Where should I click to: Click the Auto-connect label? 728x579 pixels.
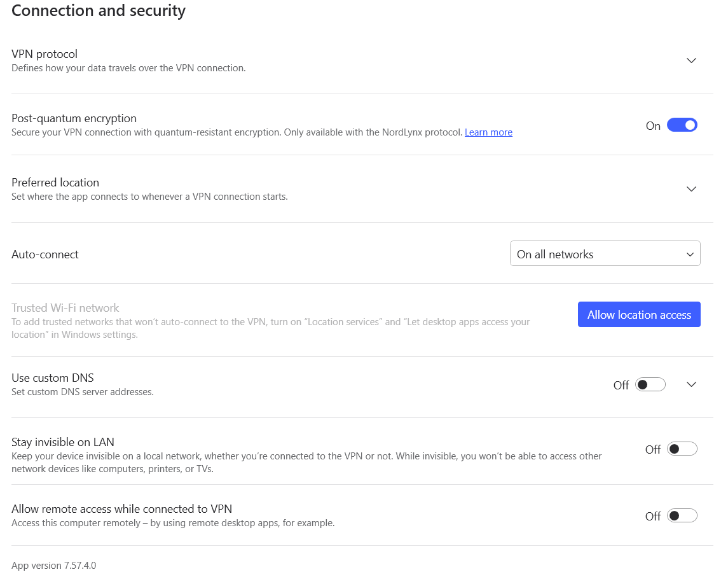point(45,254)
